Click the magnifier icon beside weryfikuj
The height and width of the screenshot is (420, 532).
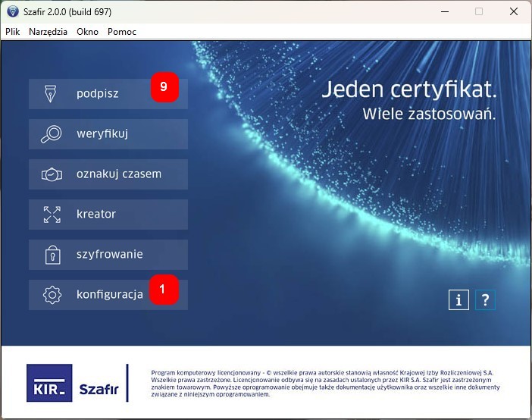[x=52, y=134]
